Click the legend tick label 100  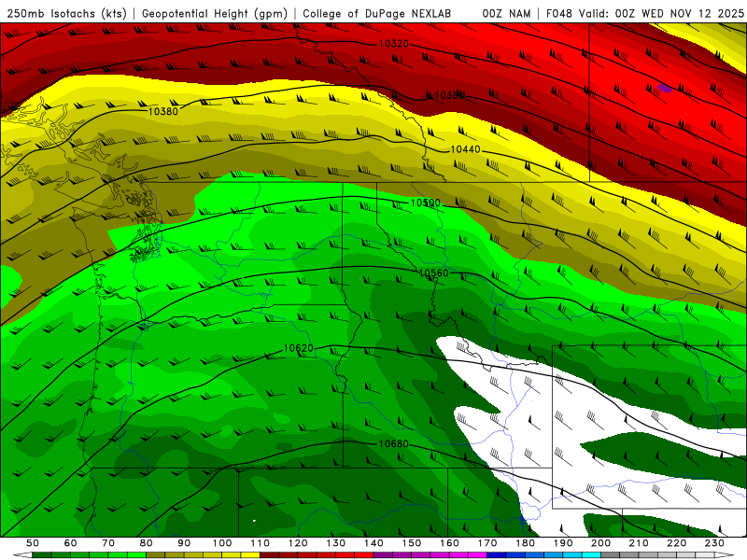[x=222, y=543]
